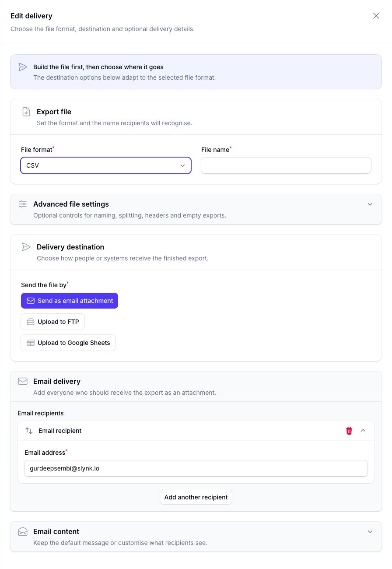Delete the email recipient with trash icon

tap(349, 431)
